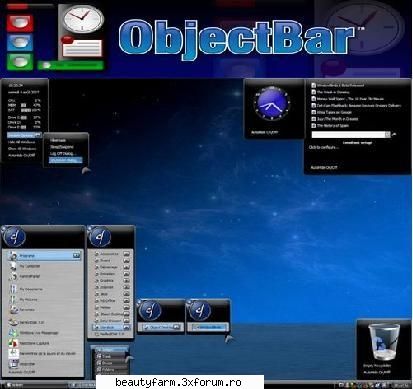Viewport: 413px width, 389px height.
Task: Choose the highlighted Shutdown dialog entry
Action: [x=66, y=160]
